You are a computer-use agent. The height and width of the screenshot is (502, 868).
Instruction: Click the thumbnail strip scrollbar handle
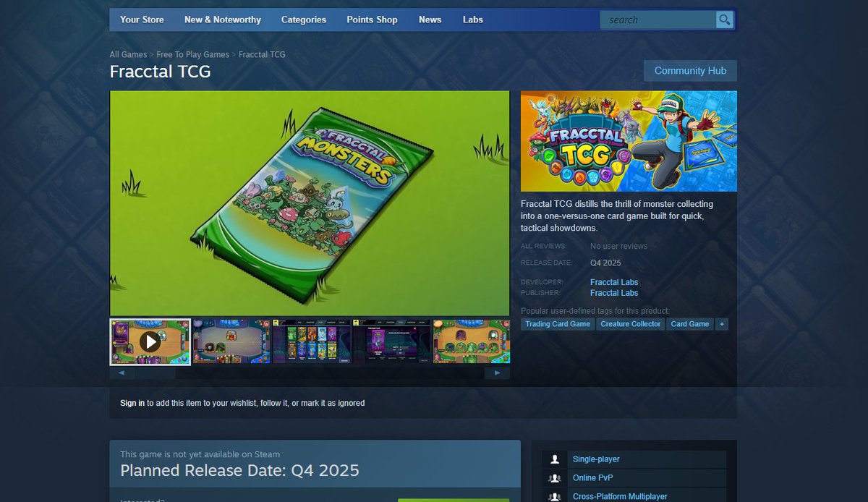155,373
